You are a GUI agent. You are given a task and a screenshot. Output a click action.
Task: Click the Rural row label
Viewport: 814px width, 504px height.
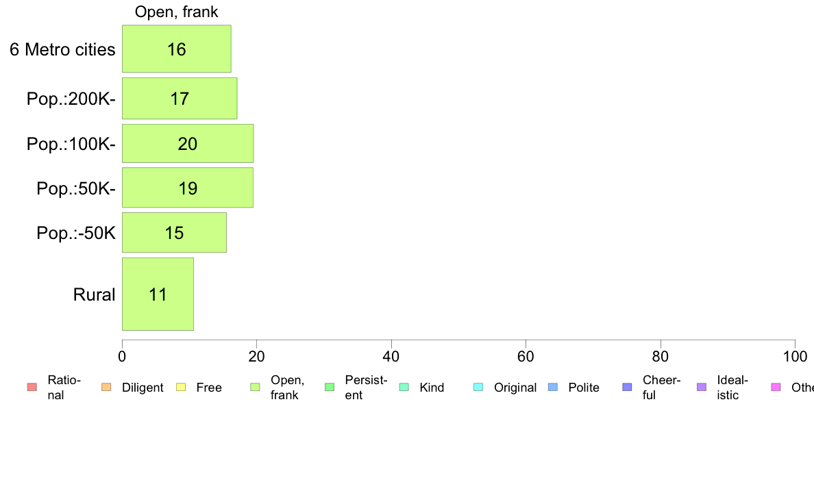coord(94,295)
